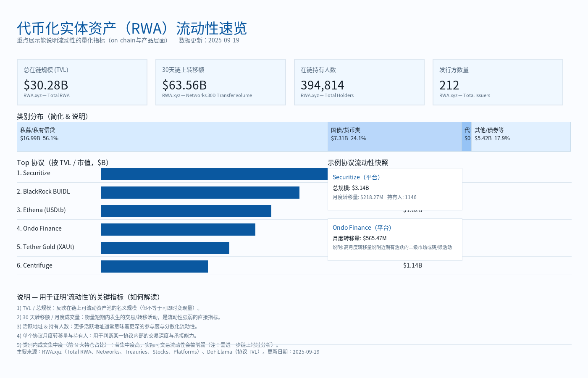588x378 pixels.
Task: Select the 发行方数量 issuers card
Action: 498,82
